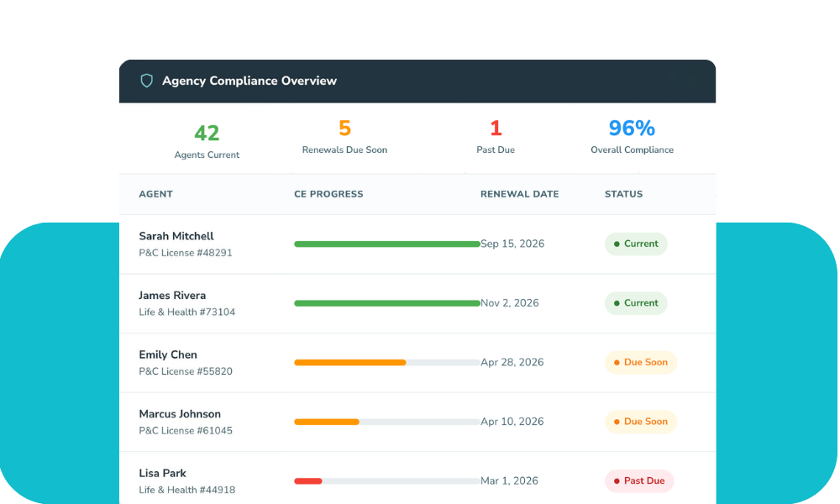Click Marcus Johnson's Due Soon badge
This screenshot has height=504, width=840.
(x=641, y=422)
